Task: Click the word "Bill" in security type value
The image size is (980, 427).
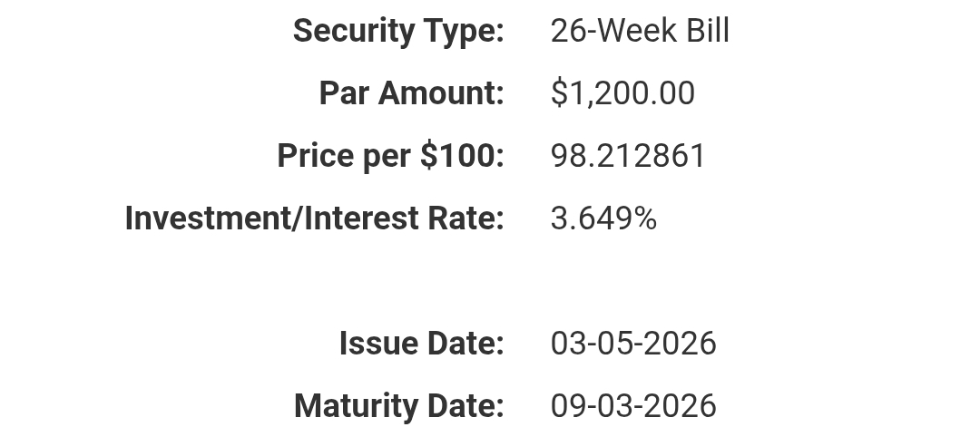Action: (707, 31)
